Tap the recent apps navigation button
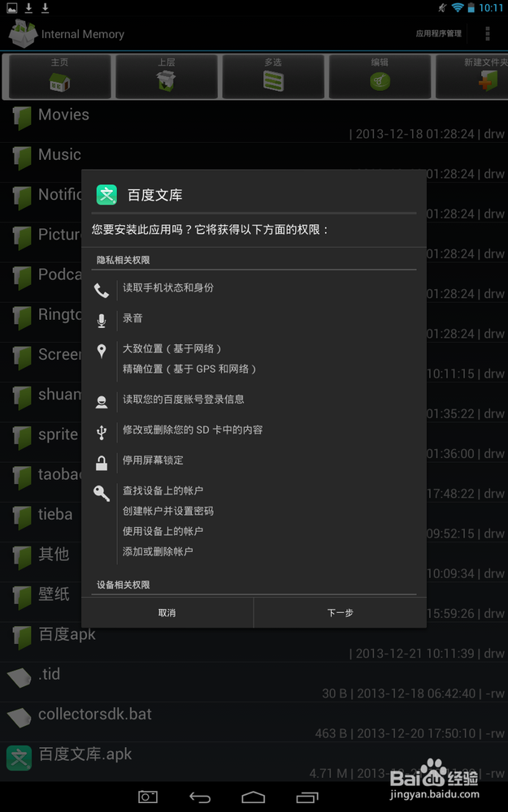 (x=307, y=797)
